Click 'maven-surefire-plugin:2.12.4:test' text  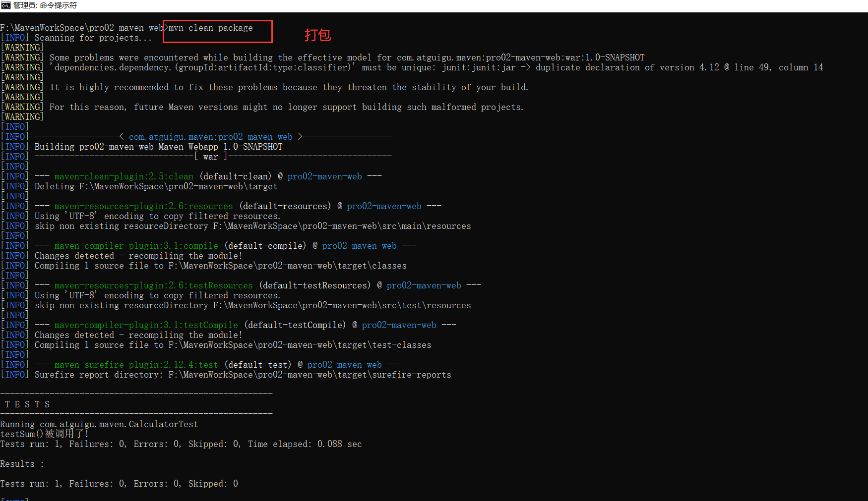(136, 365)
